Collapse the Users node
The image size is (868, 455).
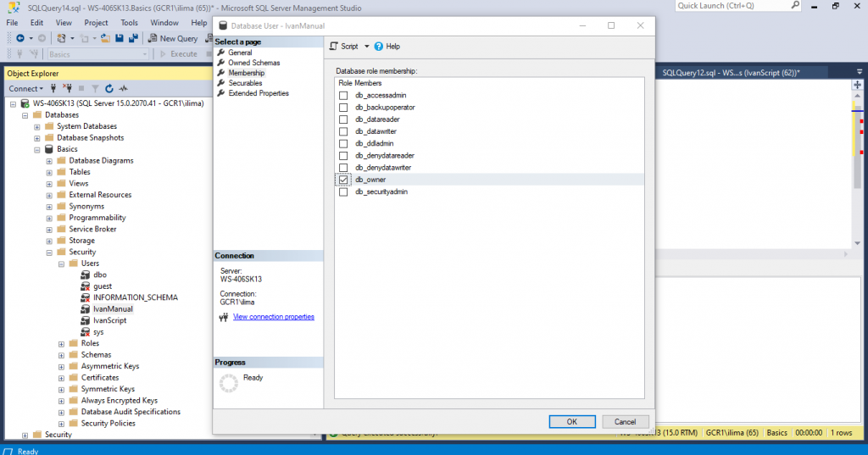(61, 264)
